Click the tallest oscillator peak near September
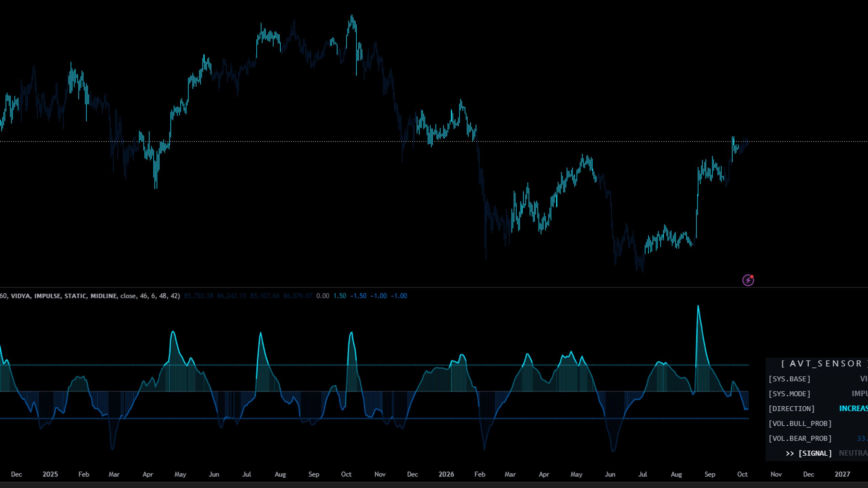 (x=698, y=306)
